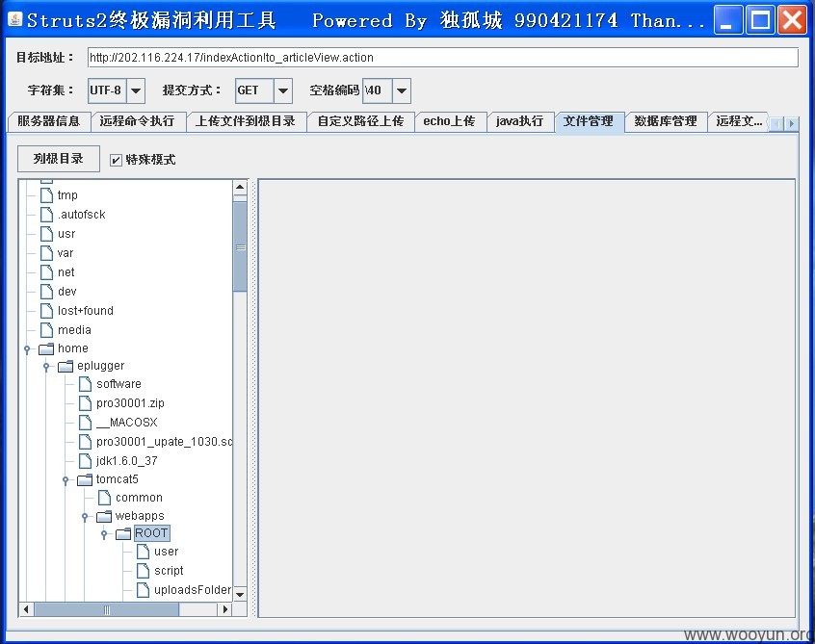Viewport: 815px width, 644px height.
Task: Click the uploadsFolder file icon
Action: 143,590
